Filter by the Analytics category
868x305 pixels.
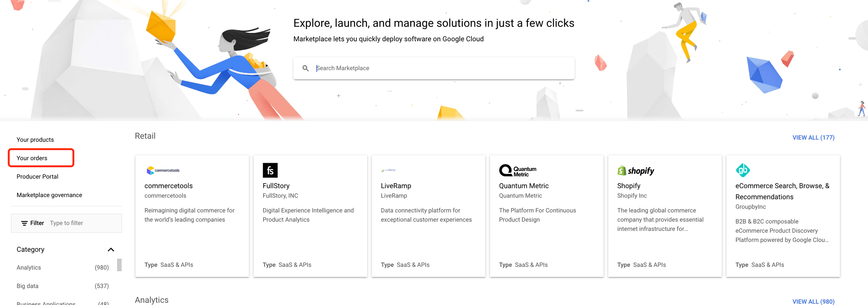[x=28, y=267]
